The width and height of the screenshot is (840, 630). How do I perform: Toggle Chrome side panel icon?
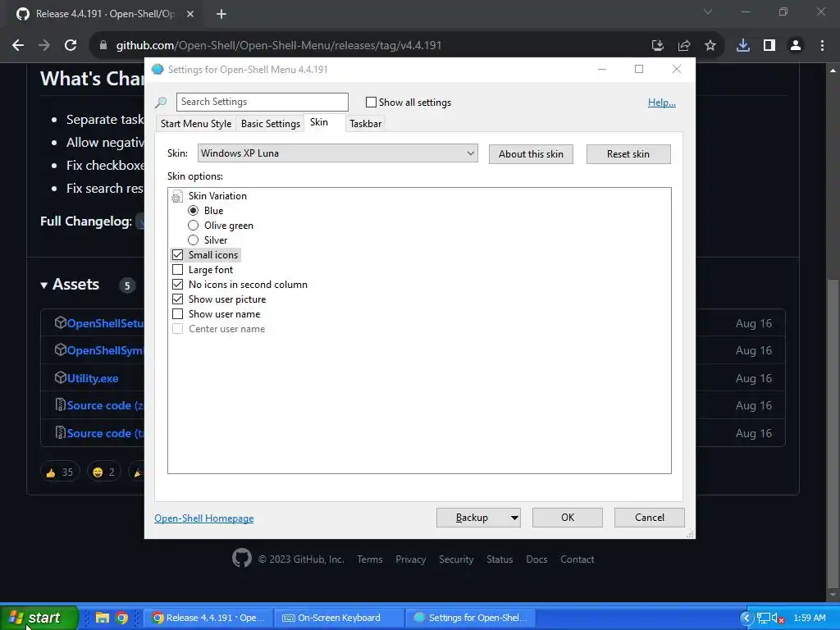click(769, 46)
